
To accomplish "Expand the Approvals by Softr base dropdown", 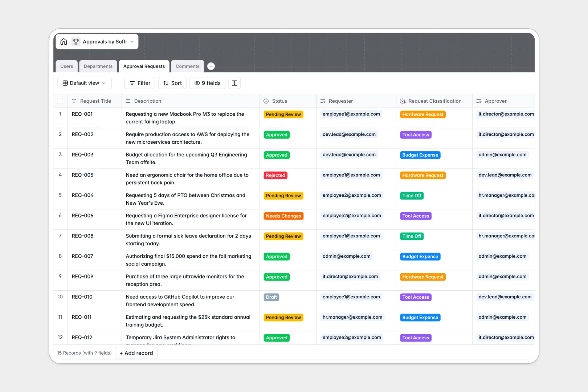I will click(x=132, y=41).
